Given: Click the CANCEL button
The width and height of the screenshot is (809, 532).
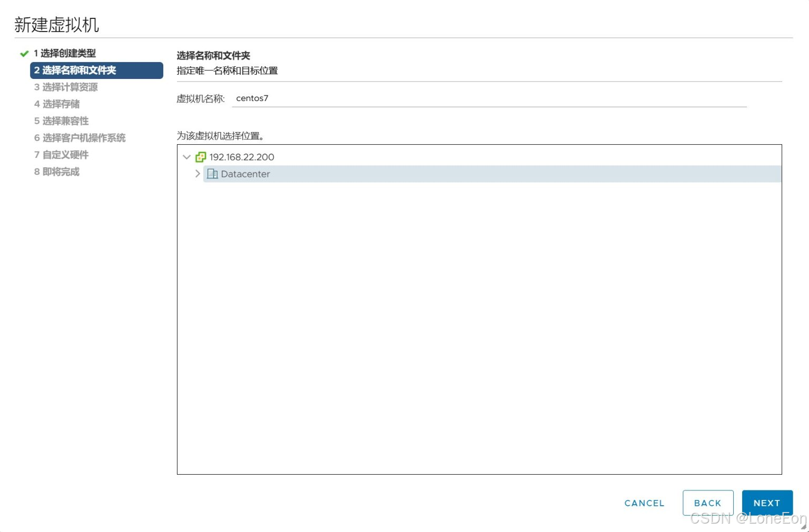Looking at the screenshot, I should (x=644, y=503).
